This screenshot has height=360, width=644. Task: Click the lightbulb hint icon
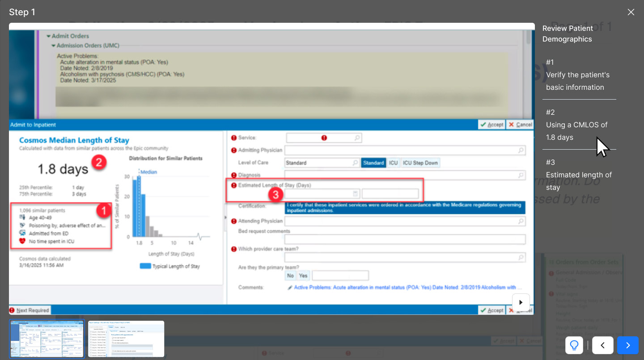click(x=574, y=345)
